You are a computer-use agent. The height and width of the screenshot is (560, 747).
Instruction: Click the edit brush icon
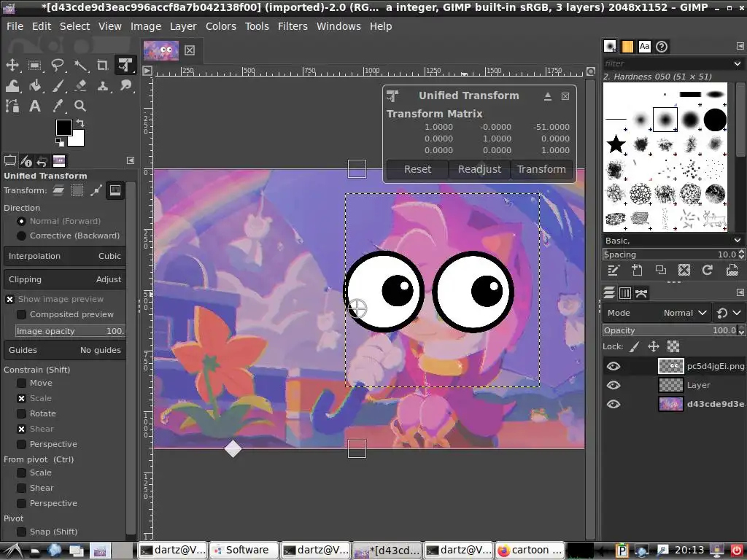(613, 271)
